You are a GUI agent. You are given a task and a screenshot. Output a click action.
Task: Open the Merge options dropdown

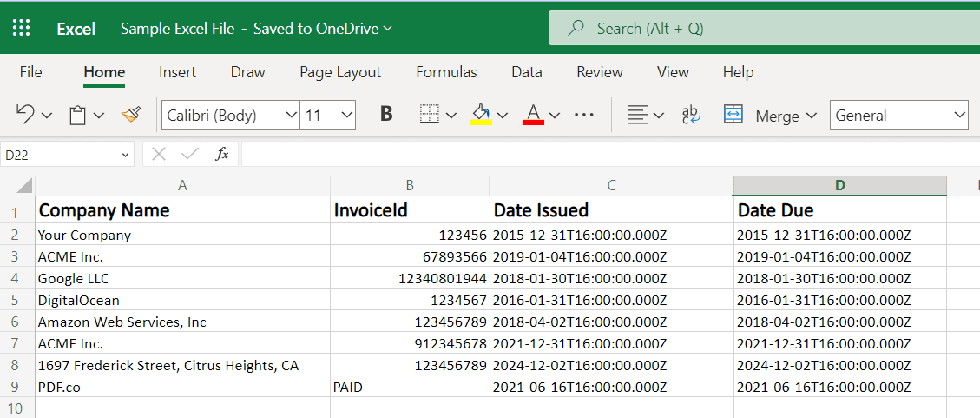pyautogui.click(x=812, y=116)
